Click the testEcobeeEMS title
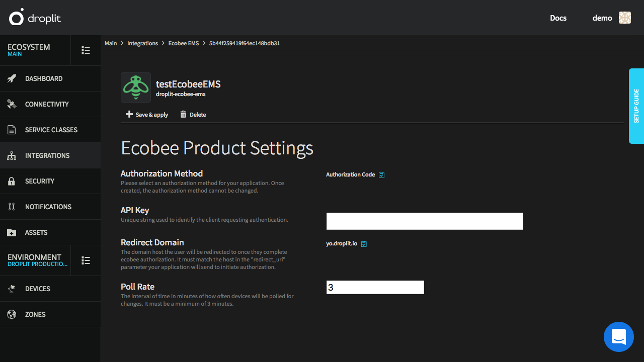Viewport: 644px width, 362px height. [x=188, y=84]
